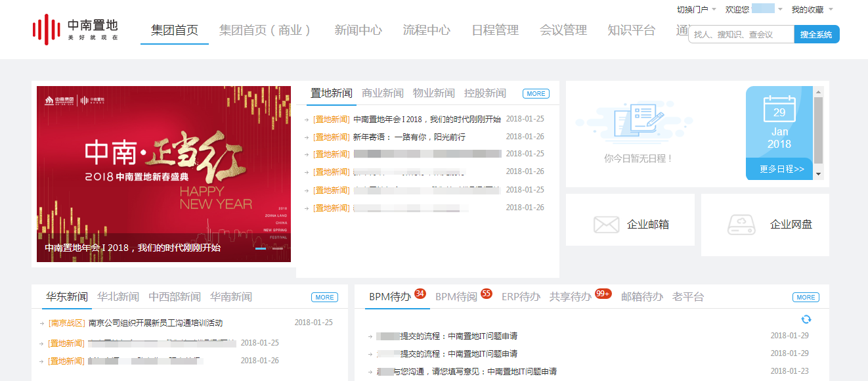Click the 中南置地 logo icon
This screenshot has height=381, width=868.
coord(46,30)
